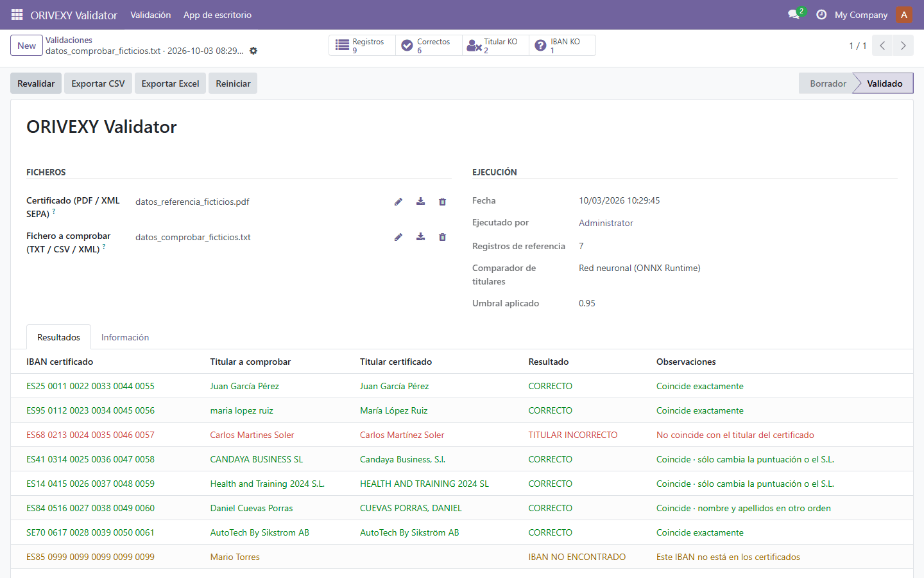
Task: Select the Resultados tab
Action: coord(58,337)
